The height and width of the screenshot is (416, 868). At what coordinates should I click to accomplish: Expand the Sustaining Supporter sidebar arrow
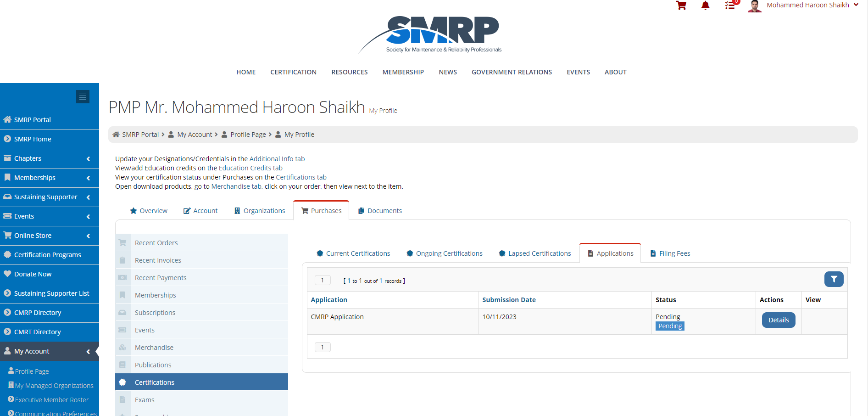(x=88, y=197)
